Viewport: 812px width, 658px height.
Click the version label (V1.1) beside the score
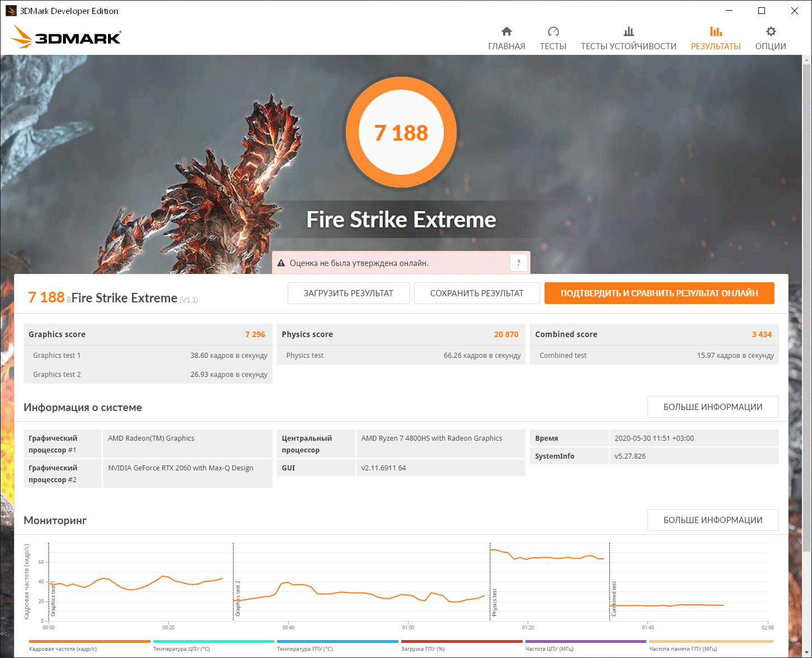pos(189,300)
